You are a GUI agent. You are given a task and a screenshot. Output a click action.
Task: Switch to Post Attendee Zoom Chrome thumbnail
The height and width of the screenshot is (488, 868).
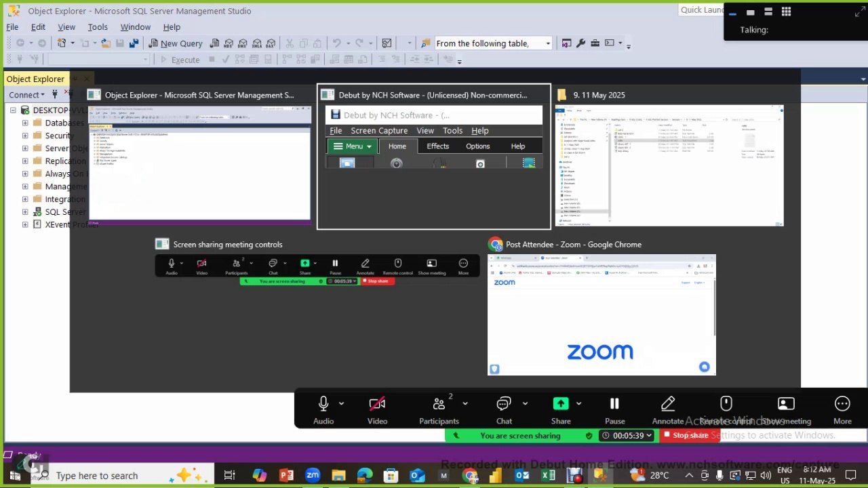[601, 314]
